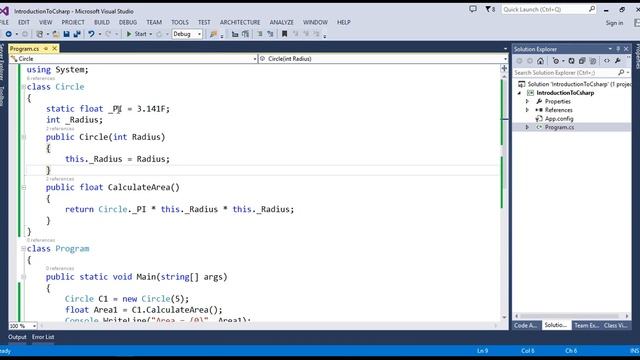Toggle Show All Files in Solution Explorer
The width and height of the screenshot is (640, 360).
(x=593, y=61)
